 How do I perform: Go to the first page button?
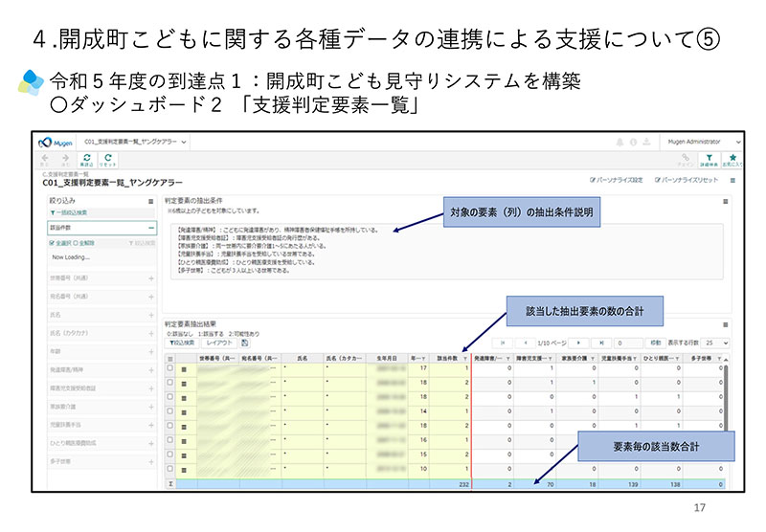point(503,343)
